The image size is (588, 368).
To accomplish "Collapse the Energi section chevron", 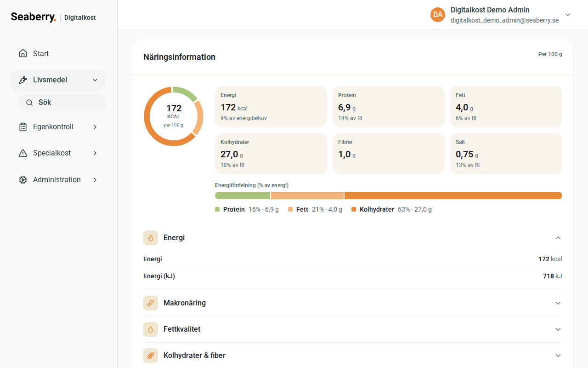I will pos(558,238).
